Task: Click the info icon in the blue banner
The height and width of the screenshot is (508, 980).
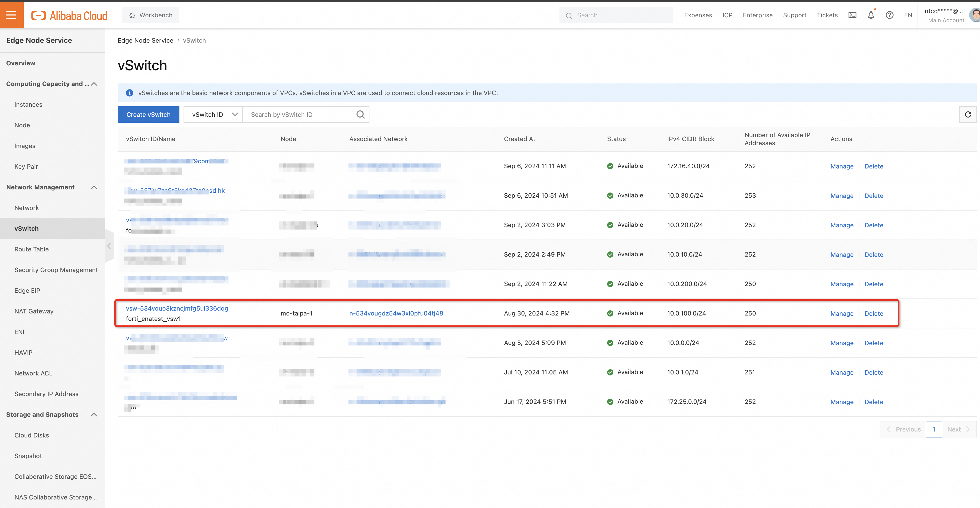Action: tap(129, 93)
